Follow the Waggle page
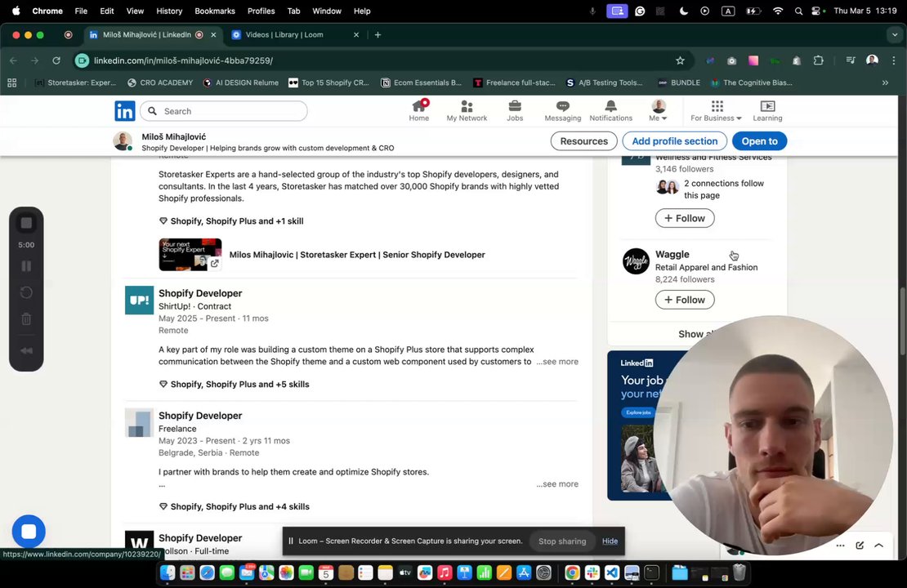The width and height of the screenshot is (907, 588). click(684, 300)
